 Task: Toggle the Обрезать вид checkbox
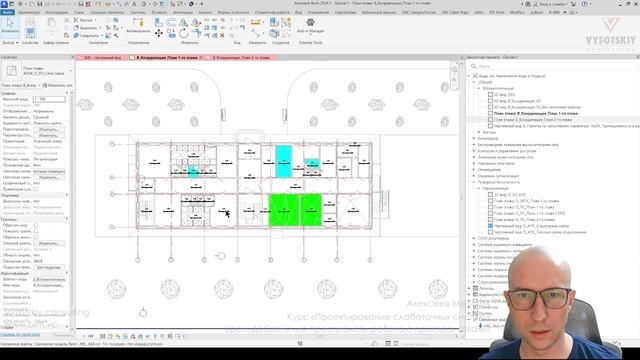click(36, 225)
